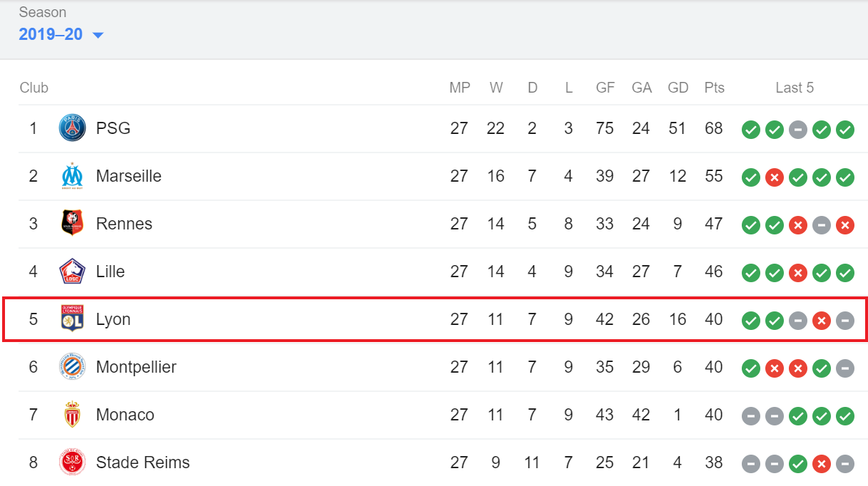
Task: Click the Club column header
Action: click(x=34, y=88)
